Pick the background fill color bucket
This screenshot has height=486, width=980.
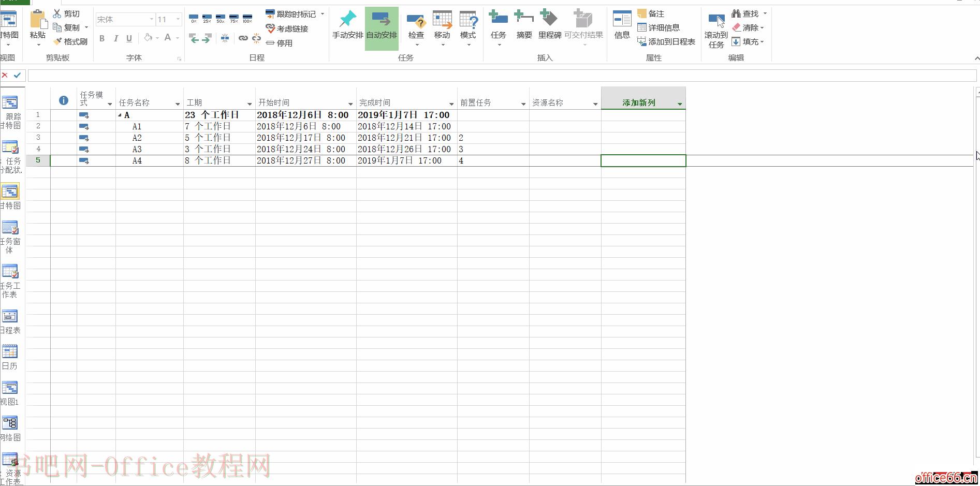[x=148, y=37]
